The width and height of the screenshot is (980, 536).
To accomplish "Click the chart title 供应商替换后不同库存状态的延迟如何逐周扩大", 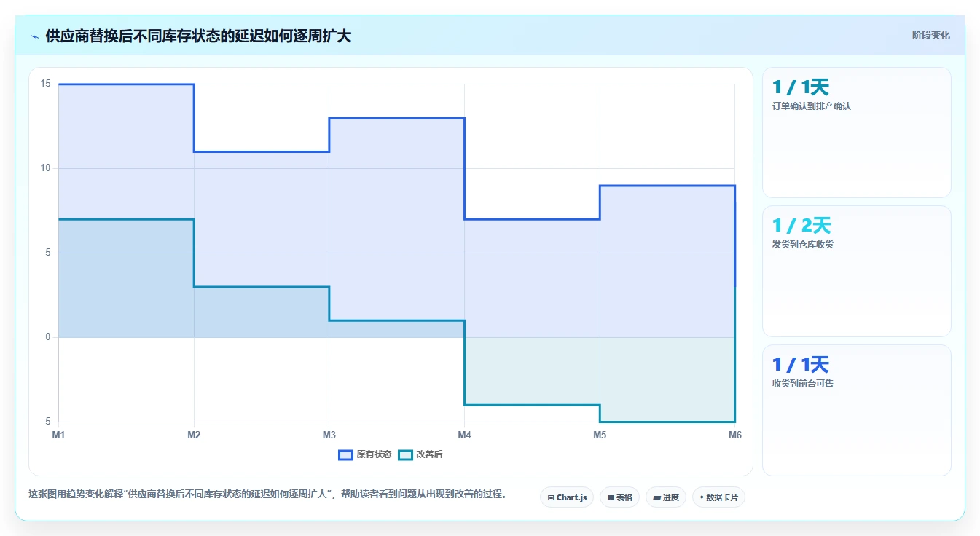I will (x=198, y=36).
